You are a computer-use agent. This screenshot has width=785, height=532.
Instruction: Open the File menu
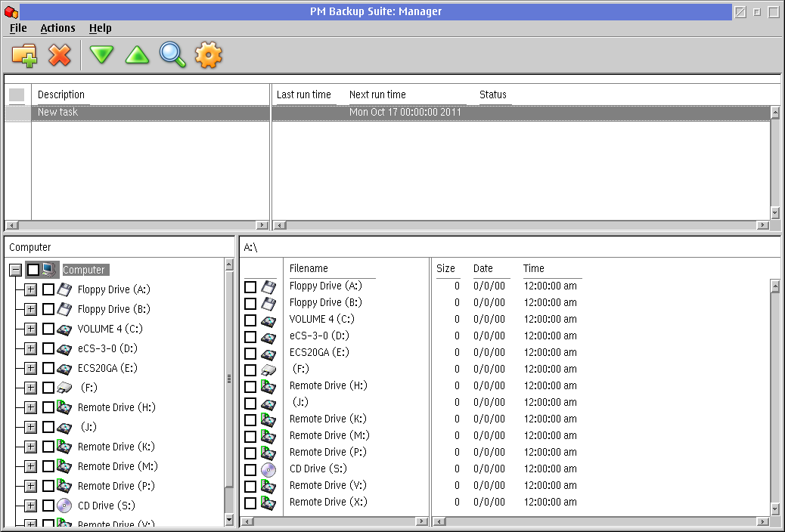tap(18, 28)
